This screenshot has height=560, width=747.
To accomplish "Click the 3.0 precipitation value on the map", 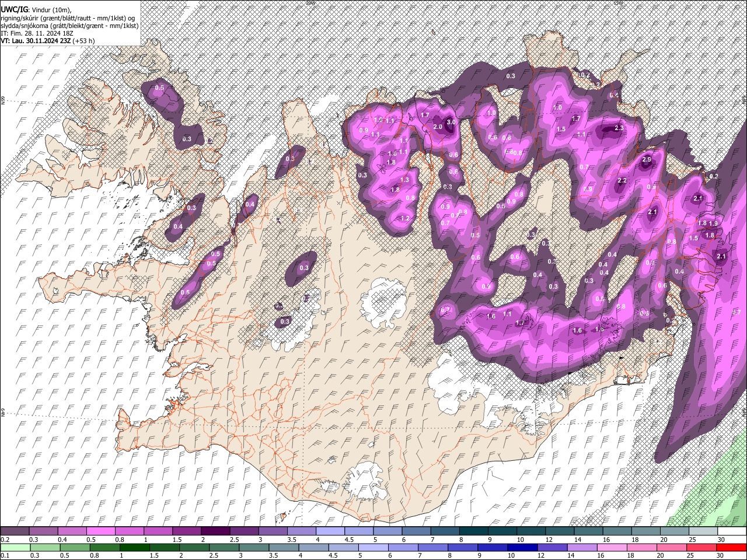I will pos(451,123).
